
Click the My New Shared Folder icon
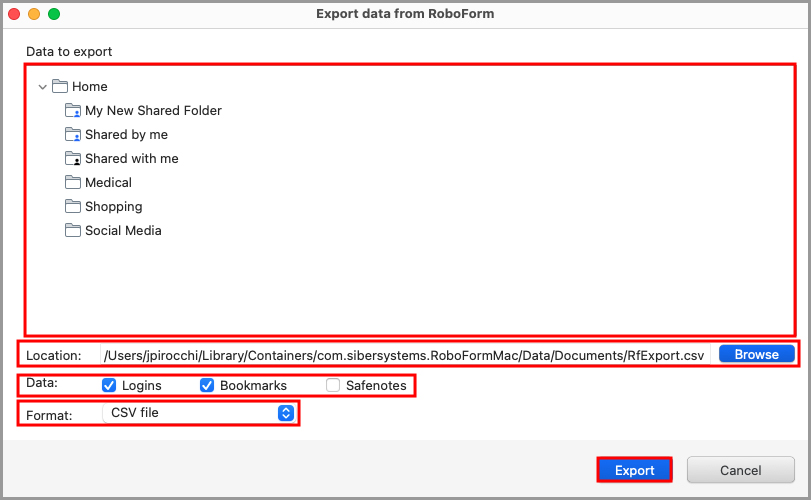point(73,110)
